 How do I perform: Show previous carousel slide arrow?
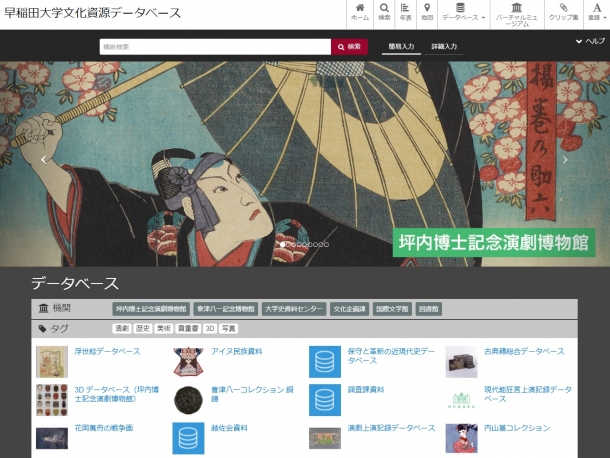pyautogui.click(x=44, y=160)
